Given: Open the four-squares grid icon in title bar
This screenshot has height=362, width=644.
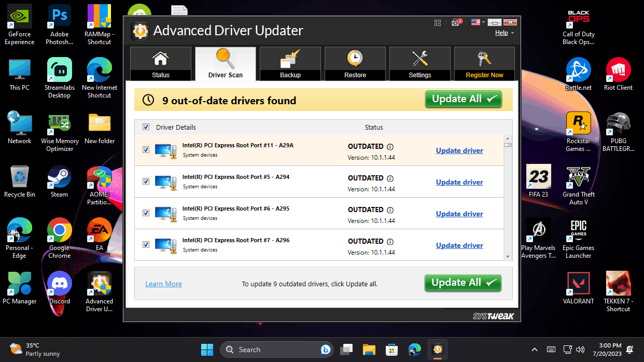Looking at the screenshot, I should point(438,22).
